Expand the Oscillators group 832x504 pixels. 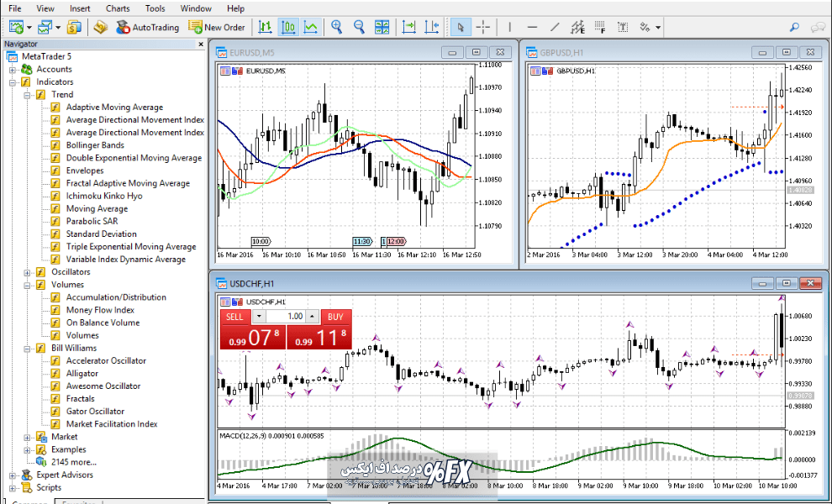[27, 272]
